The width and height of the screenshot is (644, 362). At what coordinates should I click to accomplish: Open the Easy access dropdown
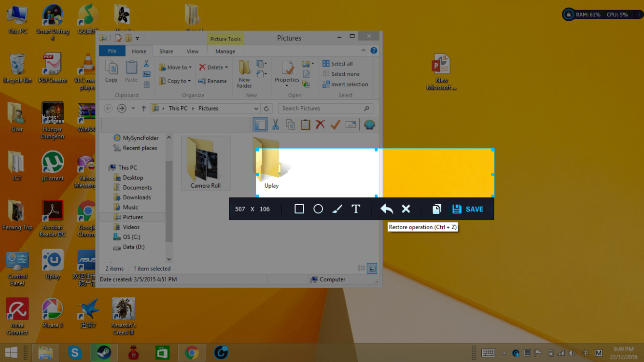tap(261, 74)
